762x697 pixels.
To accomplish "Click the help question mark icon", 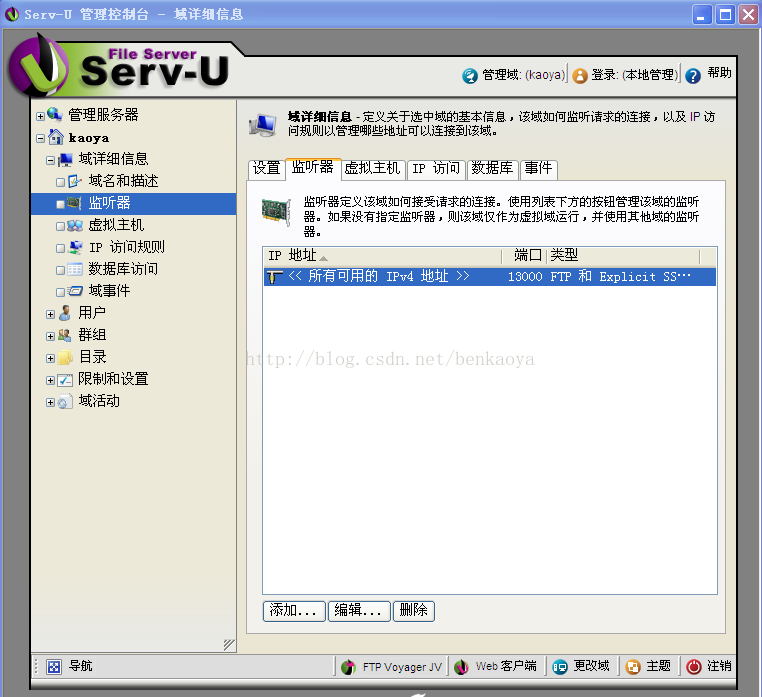I will 693,75.
